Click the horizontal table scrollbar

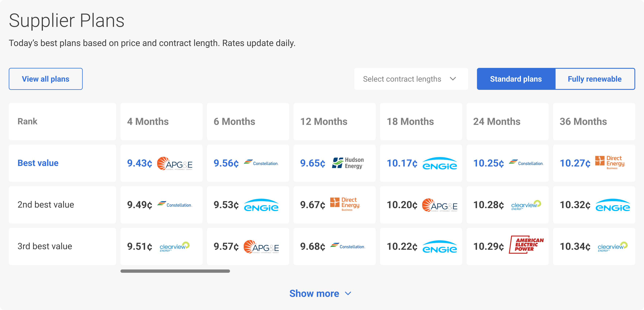point(175,271)
